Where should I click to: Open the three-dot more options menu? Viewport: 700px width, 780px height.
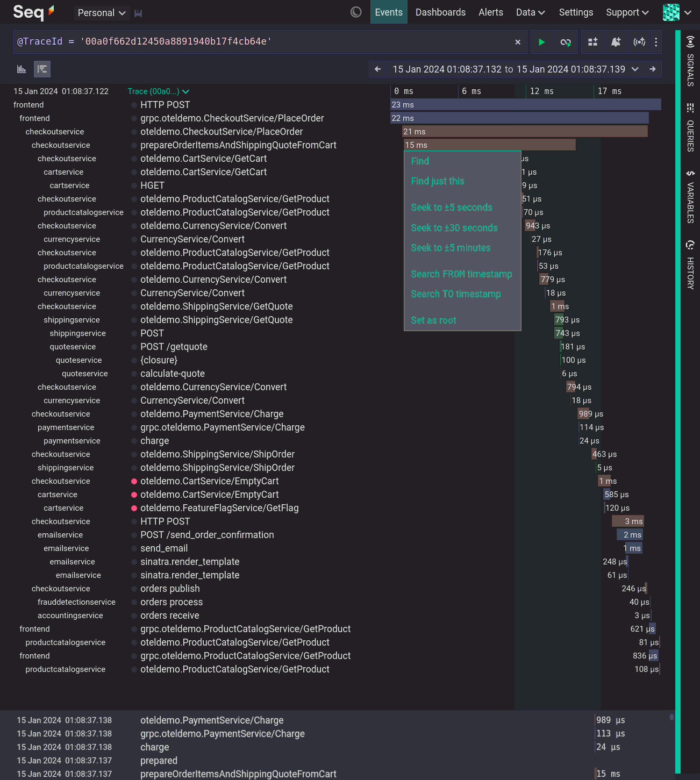[656, 42]
